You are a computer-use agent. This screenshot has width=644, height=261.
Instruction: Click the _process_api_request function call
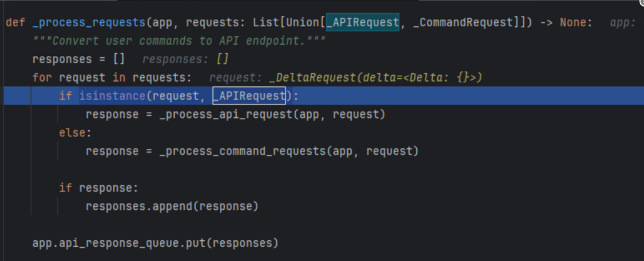coord(225,114)
